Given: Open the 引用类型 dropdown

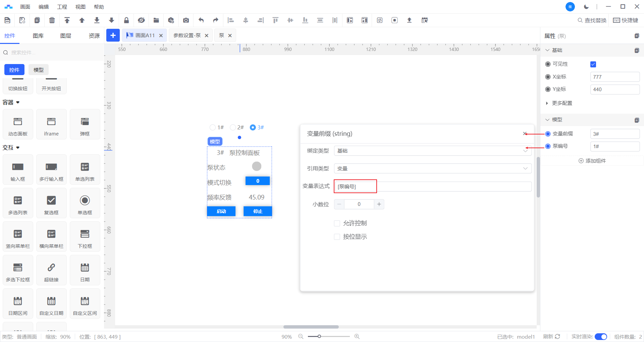Looking at the screenshot, I should tap(432, 169).
